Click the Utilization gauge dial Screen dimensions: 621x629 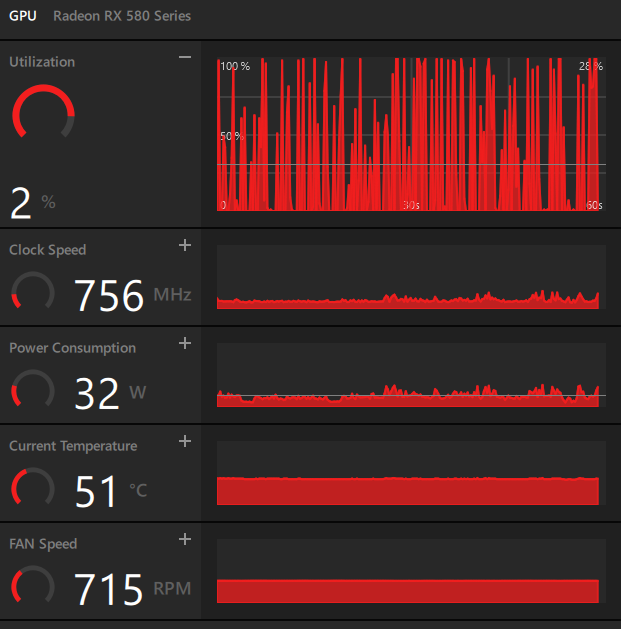tap(43, 112)
